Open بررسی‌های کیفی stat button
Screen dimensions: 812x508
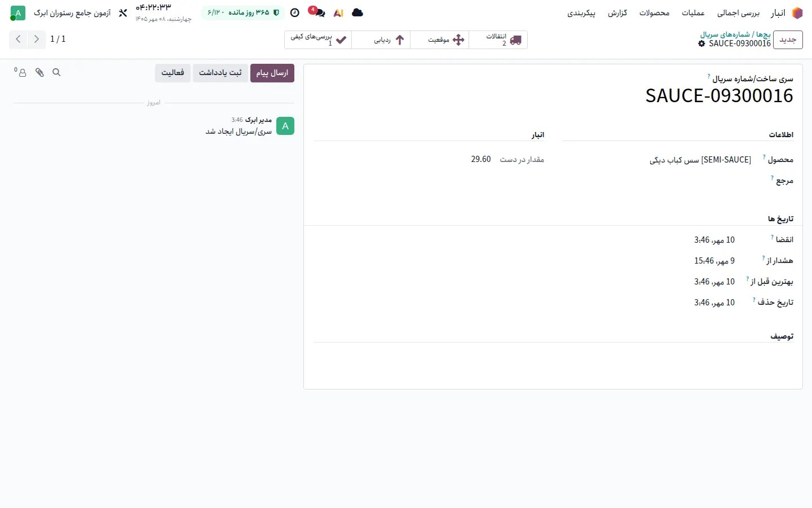point(318,40)
